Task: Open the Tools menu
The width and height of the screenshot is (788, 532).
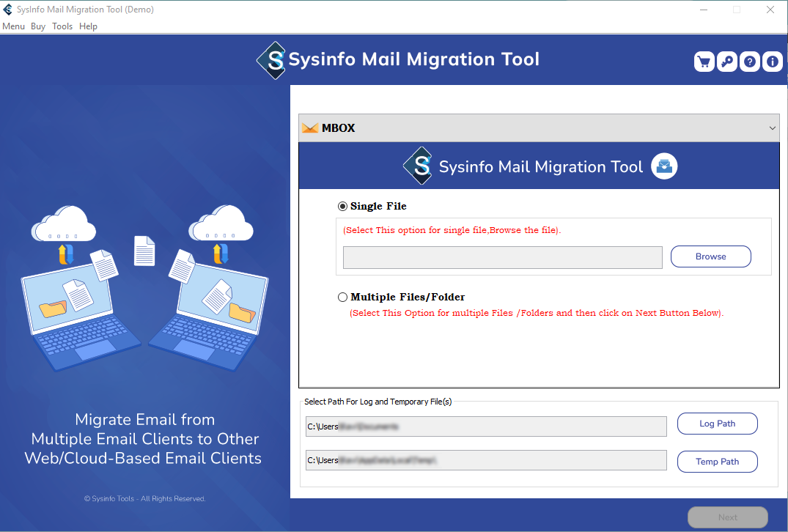Action: point(62,26)
